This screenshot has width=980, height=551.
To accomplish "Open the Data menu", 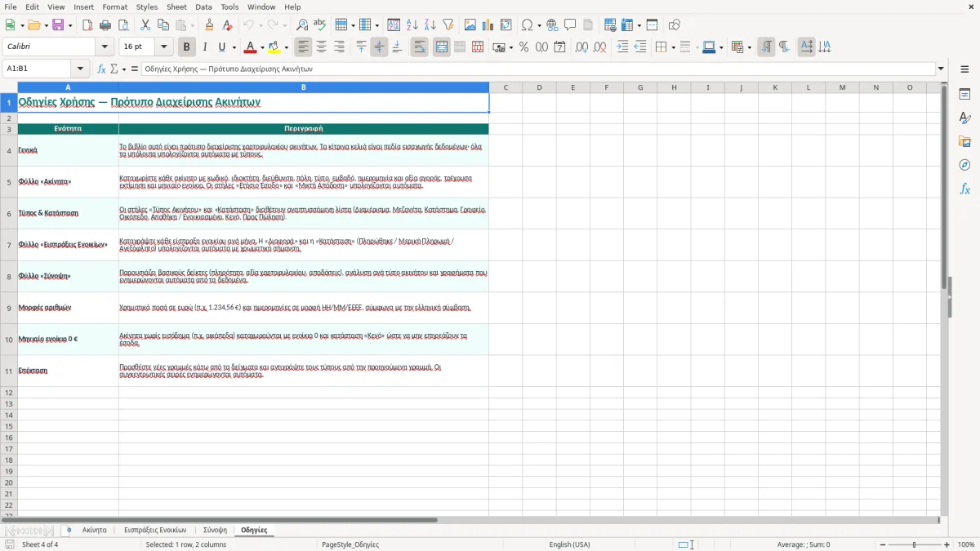I will (x=203, y=7).
